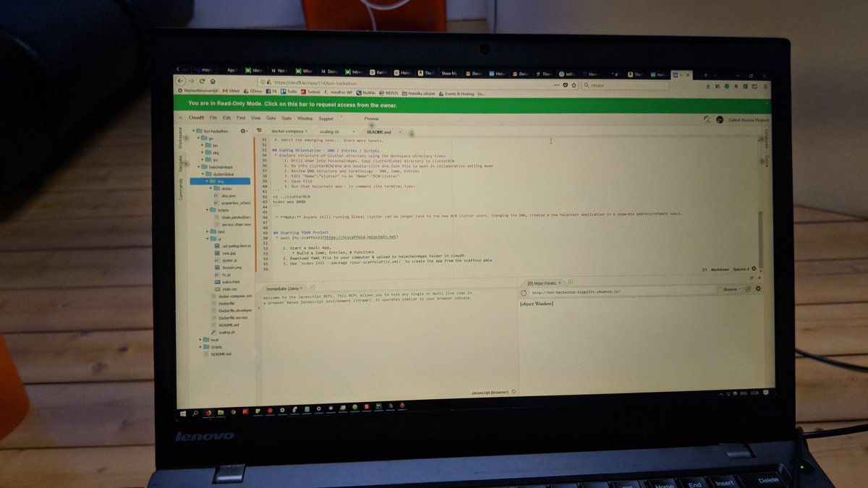This screenshot has width=868, height=488.
Task: Collapse the selected dna folder
Action: click(208, 181)
